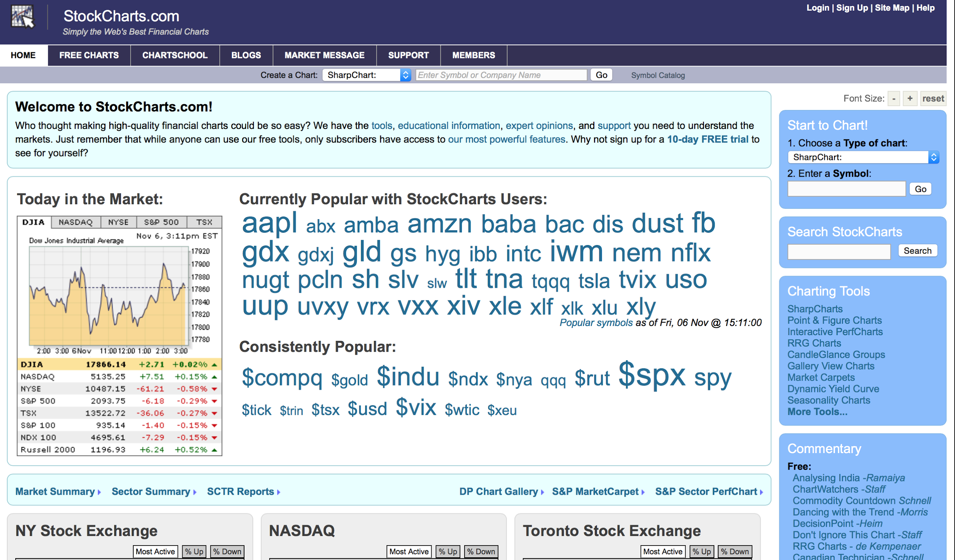The width and height of the screenshot is (955, 560).
Task: Open Market Summary link
Action: 58,492
